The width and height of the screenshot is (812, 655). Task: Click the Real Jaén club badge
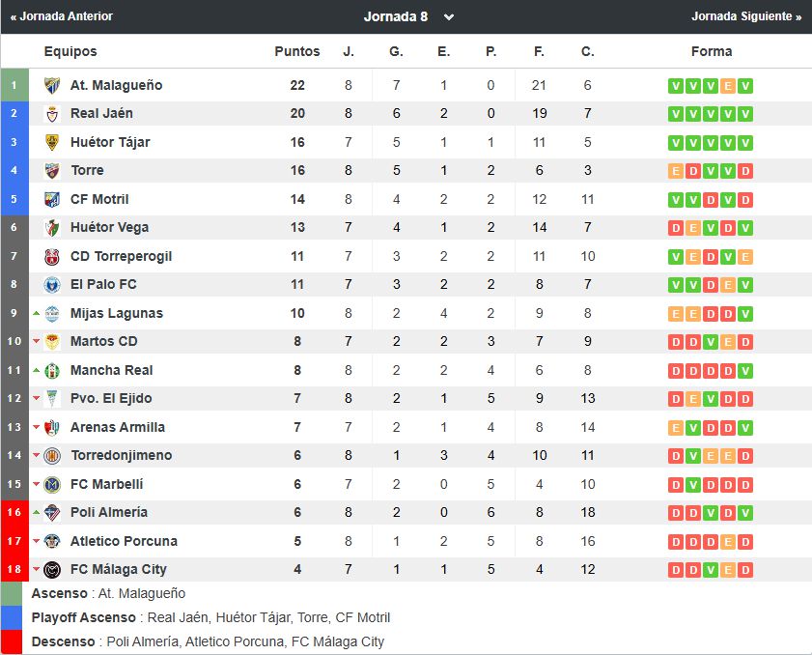[52, 114]
